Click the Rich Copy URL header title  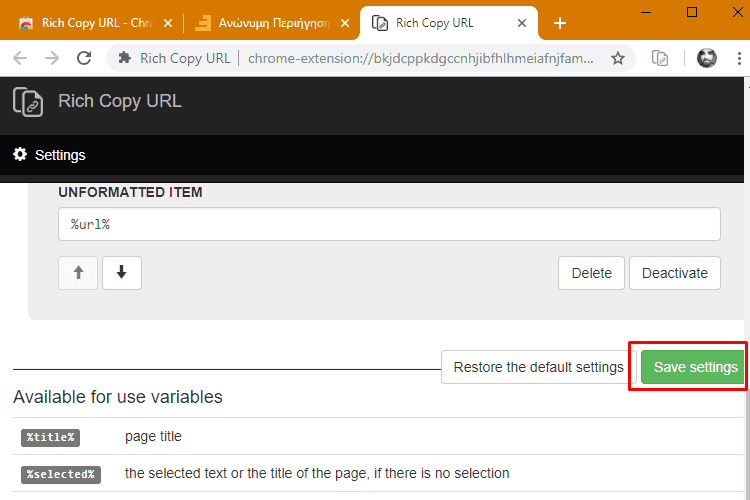coord(120,101)
